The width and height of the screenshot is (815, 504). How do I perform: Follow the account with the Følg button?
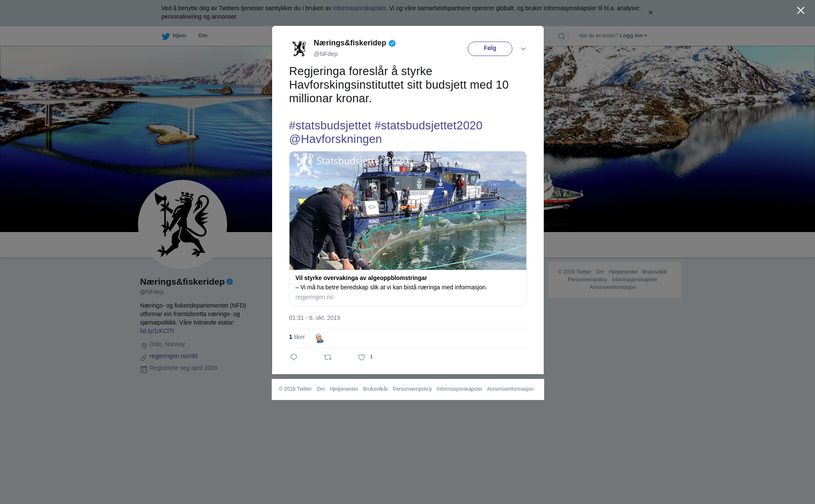pos(490,49)
